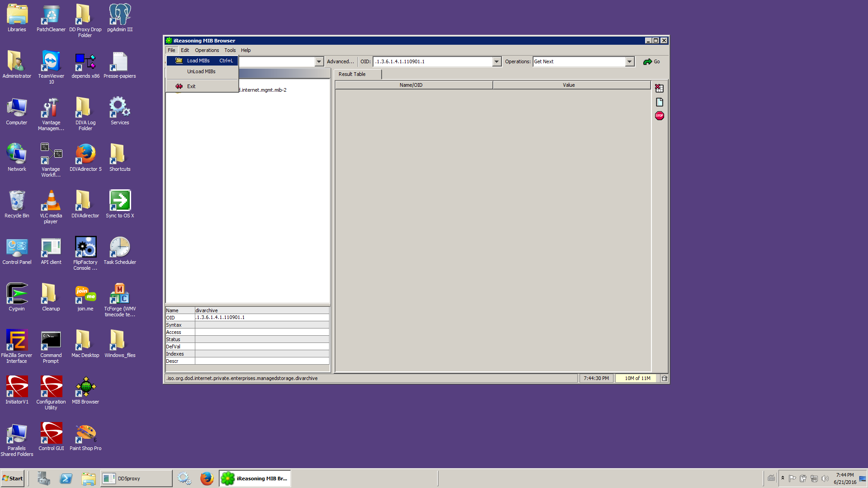
Task: Click the Value column header
Action: [571, 85]
